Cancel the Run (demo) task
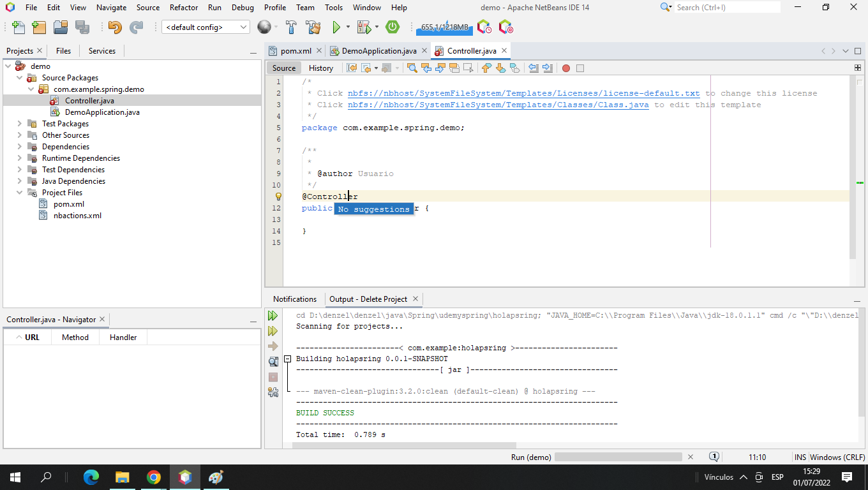The width and height of the screenshot is (868, 490). pyautogui.click(x=690, y=457)
